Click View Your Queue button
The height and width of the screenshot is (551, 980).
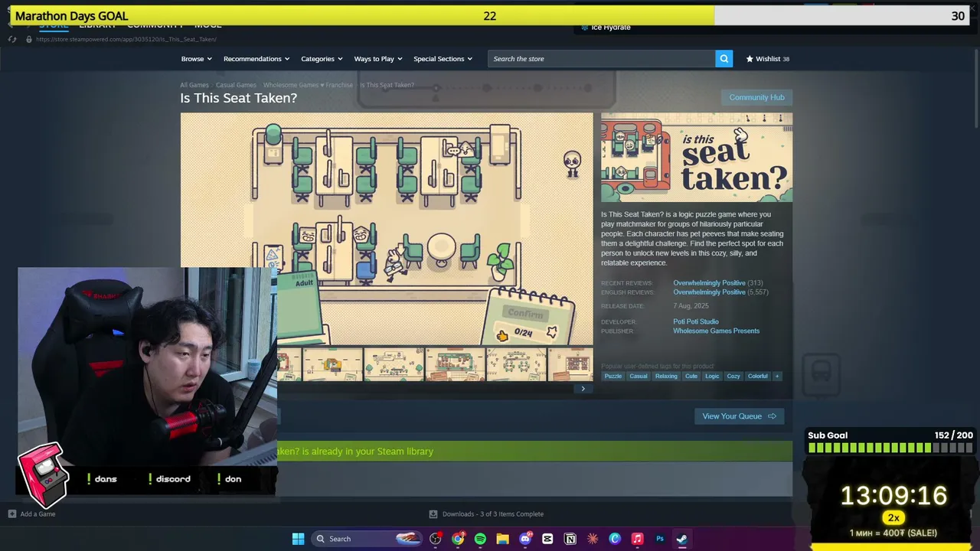739,416
